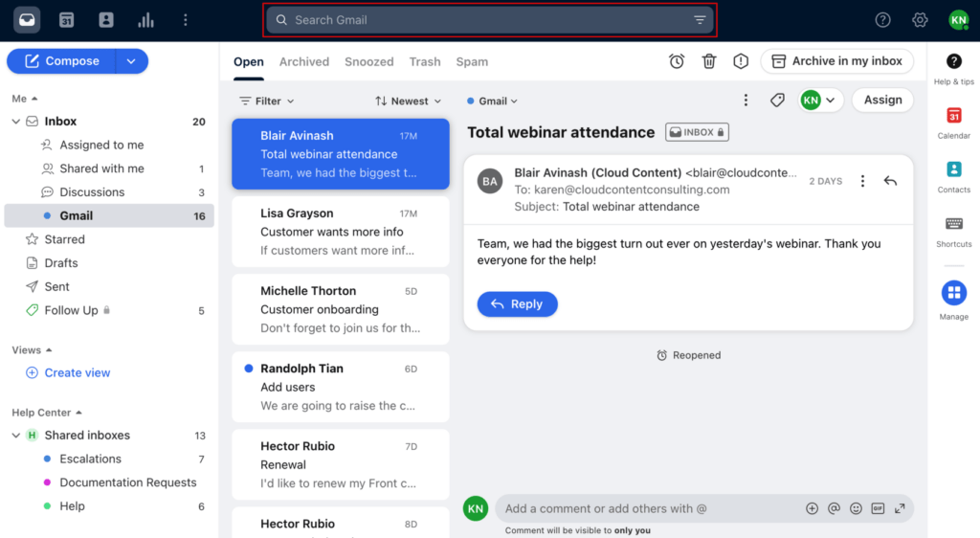The image size is (980, 538).
Task: Open the contacts icon in top bar
Action: tap(106, 20)
